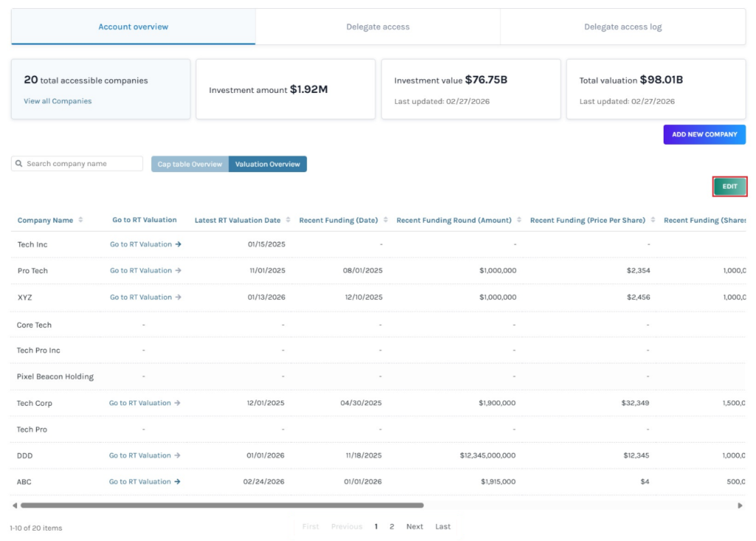Open the Delegate access tab
756x541 pixels.
click(377, 27)
